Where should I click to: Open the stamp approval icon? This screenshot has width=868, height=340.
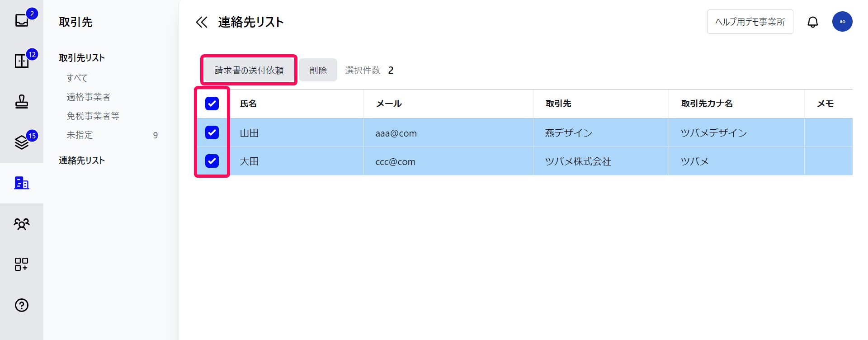pos(22,102)
